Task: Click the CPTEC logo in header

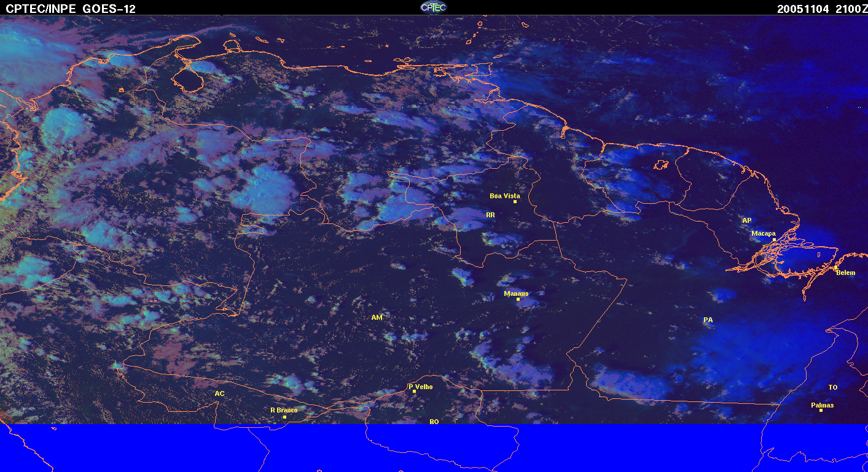Action: point(433,7)
